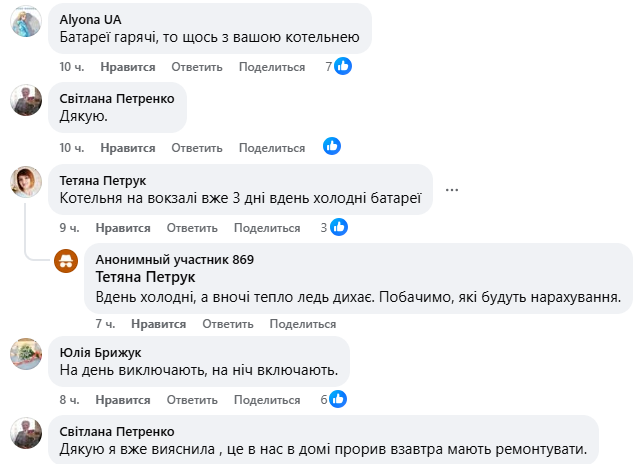Image resolution: width=633 pixels, height=464 pixels.
Task: Click like reaction icon on Тетяна Петрук's comment
Action: coord(339,228)
